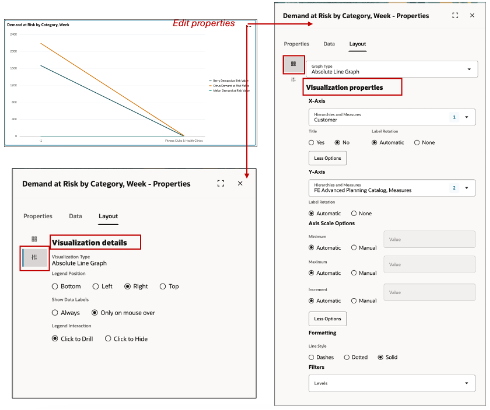
Task: Click the grid icon above the highlighted details icon
Action: click(x=34, y=239)
